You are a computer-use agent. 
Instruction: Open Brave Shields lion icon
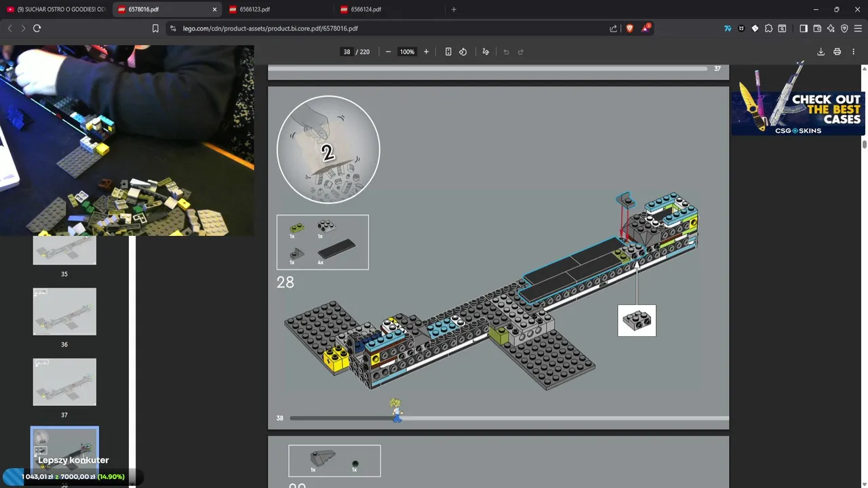pos(629,28)
